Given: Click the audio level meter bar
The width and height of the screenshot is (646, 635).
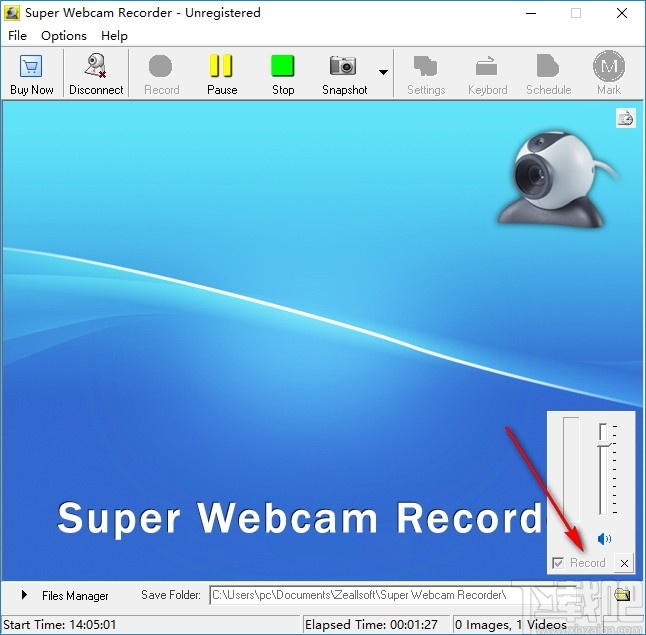Looking at the screenshot, I should point(571,469).
